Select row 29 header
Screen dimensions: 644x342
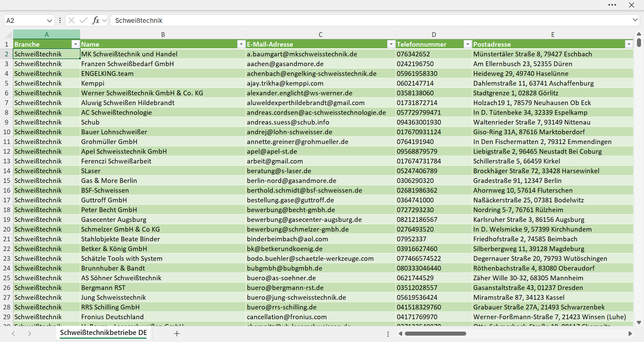(x=6, y=317)
